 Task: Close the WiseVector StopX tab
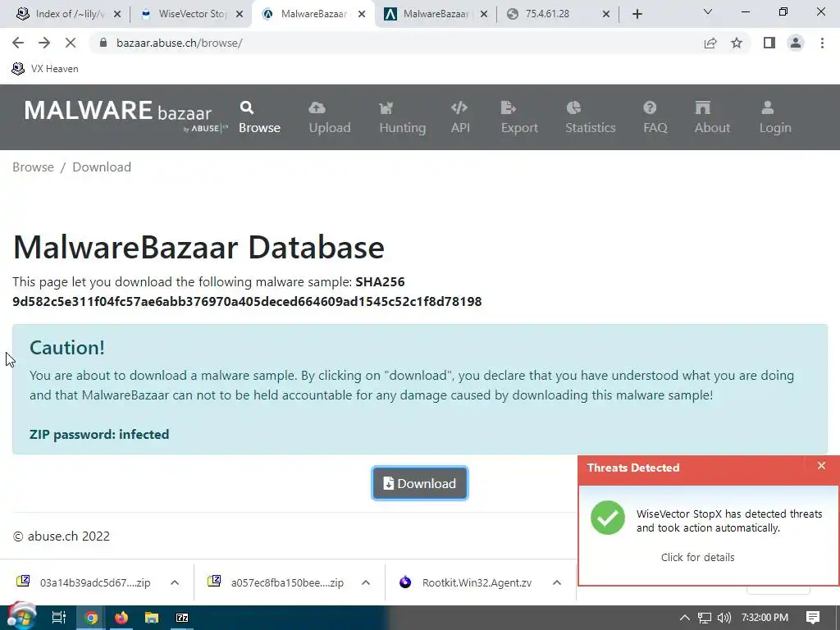tap(240, 14)
